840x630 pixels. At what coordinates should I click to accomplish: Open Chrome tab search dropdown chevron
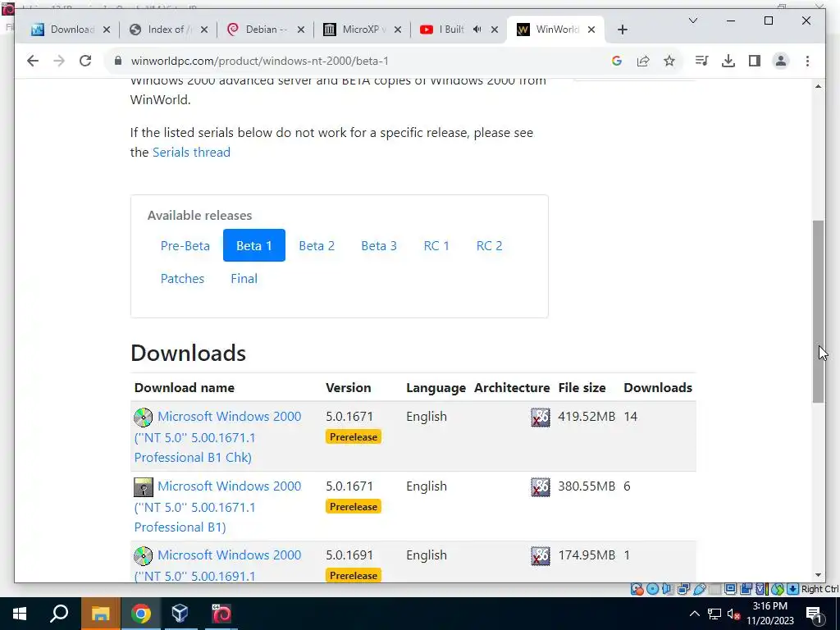692,21
